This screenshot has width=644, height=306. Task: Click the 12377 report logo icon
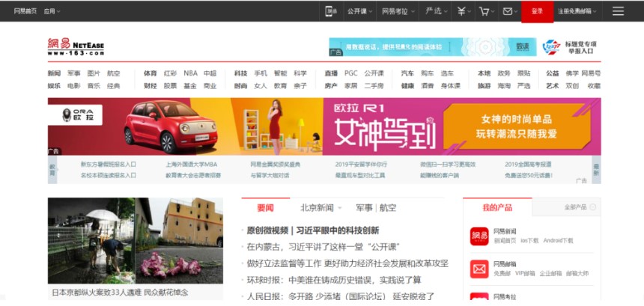[551, 47]
